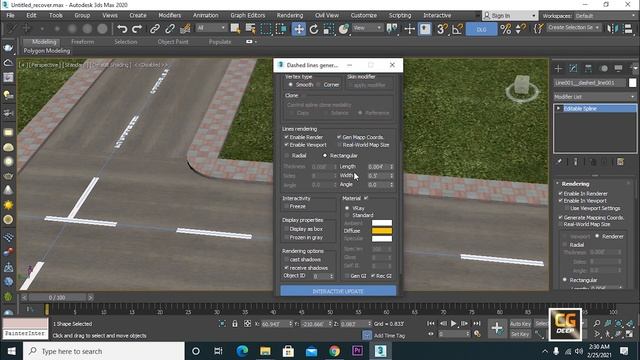Open the Hierarchy tab in command panel

tap(589, 69)
